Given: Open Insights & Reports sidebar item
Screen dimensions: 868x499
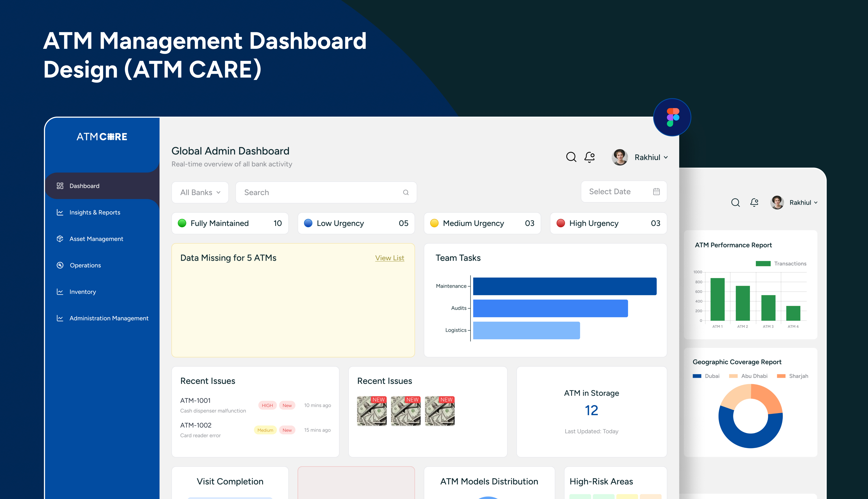Looking at the screenshot, I should pyautogui.click(x=95, y=212).
